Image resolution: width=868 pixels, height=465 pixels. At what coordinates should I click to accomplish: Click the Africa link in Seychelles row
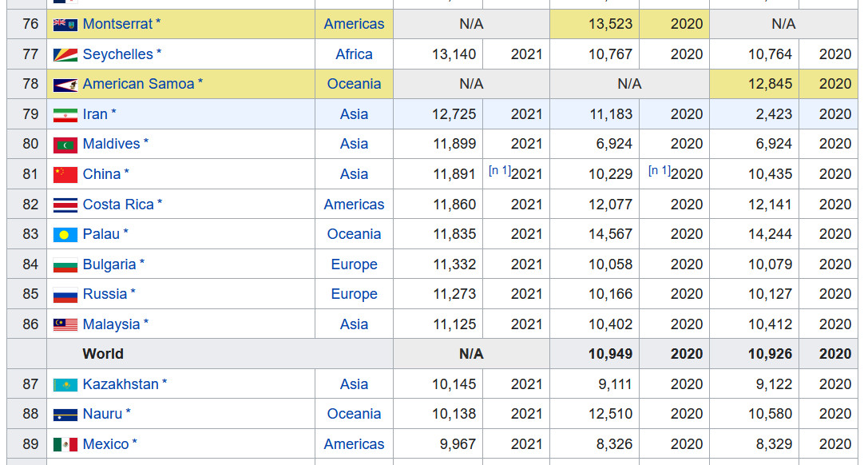[354, 54]
